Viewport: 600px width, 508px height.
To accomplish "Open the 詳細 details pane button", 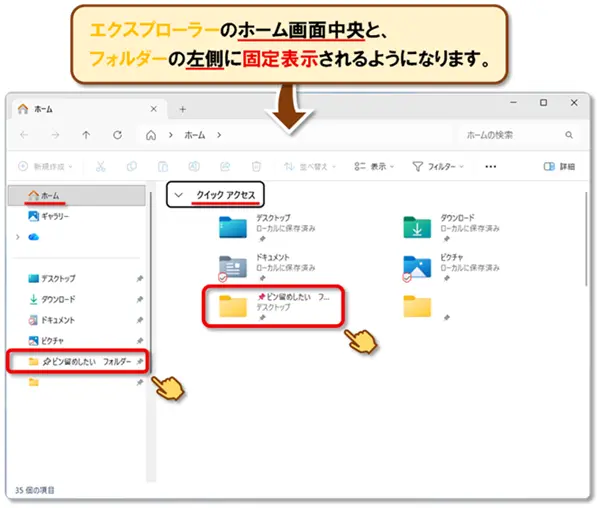I will [x=559, y=166].
